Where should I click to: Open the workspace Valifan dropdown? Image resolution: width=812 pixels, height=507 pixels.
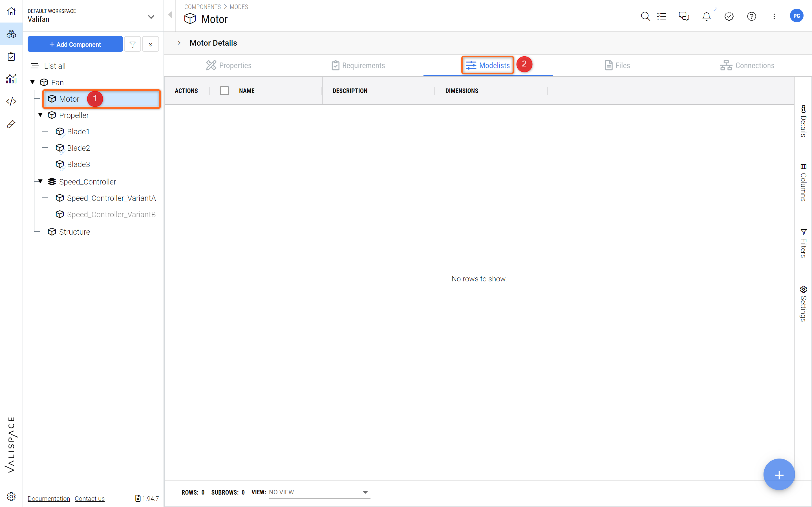pyautogui.click(x=151, y=16)
